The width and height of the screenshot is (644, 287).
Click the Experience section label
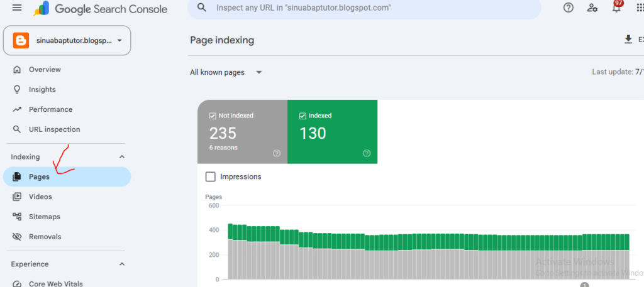(30, 264)
